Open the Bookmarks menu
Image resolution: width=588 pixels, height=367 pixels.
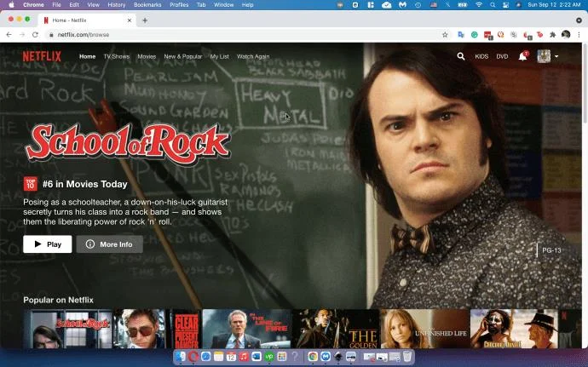tap(147, 5)
